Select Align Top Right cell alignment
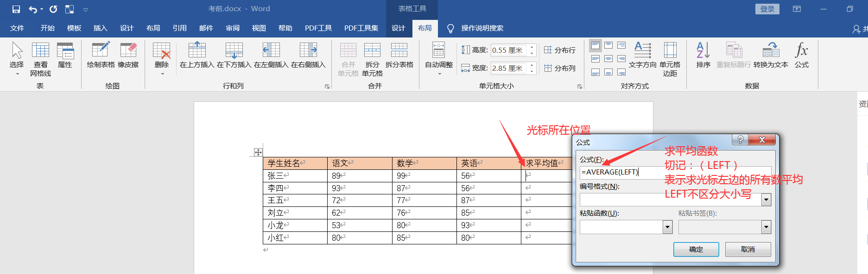Screen dimensions: 868x274 point(621,45)
